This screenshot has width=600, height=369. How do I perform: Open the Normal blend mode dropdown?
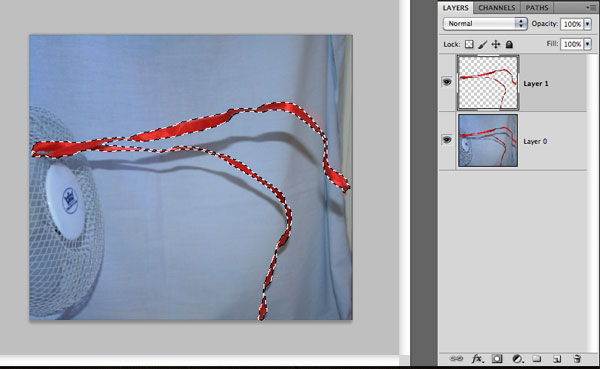[485, 24]
